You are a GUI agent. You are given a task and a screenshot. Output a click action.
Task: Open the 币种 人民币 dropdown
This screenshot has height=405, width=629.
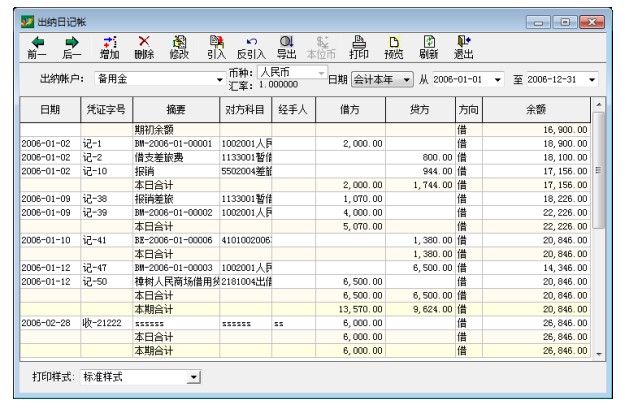[x=321, y=73]
